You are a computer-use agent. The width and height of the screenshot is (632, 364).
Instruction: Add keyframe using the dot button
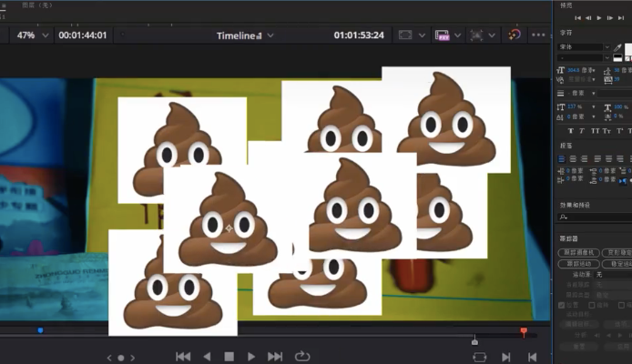pos(120,358)
